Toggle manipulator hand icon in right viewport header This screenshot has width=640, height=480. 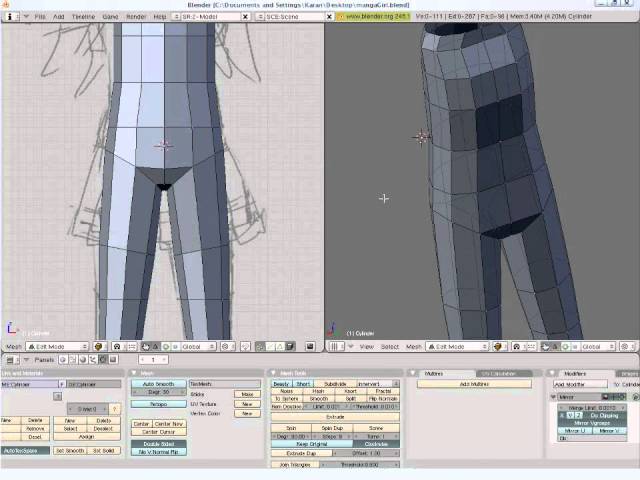(x=545, y=347)
